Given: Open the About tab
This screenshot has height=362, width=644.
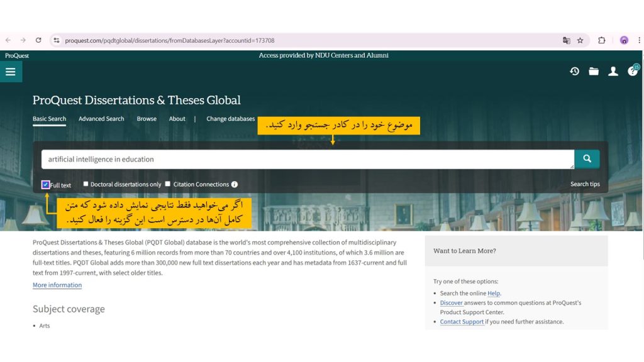Looking at the screenshot, I should click(x=177, y=119).
